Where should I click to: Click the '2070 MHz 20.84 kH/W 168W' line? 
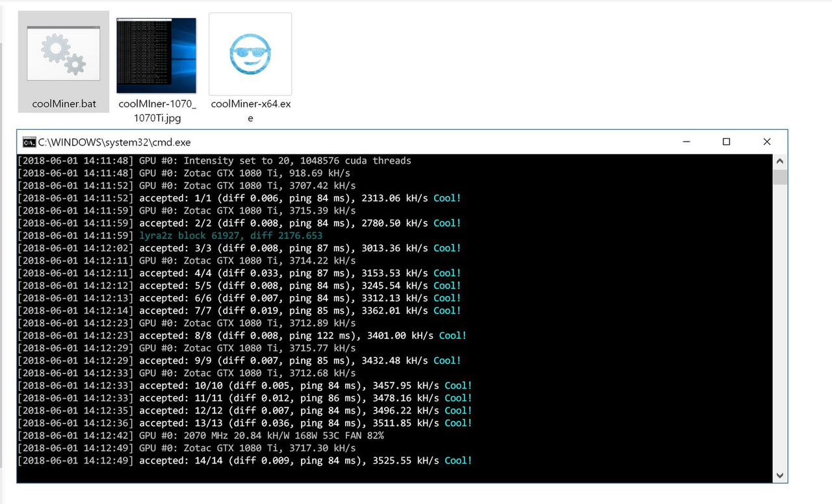pyautogui.click(x=201, y=435)
